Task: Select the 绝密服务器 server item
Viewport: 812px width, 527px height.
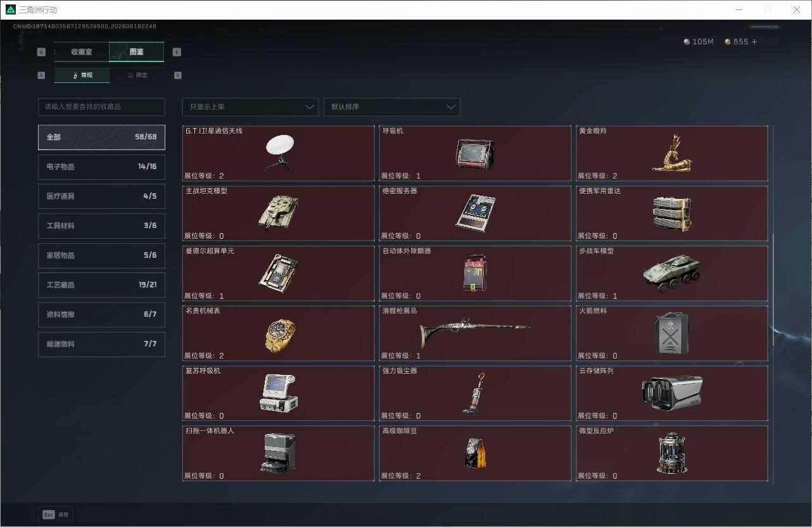Action: pos(475,213)
